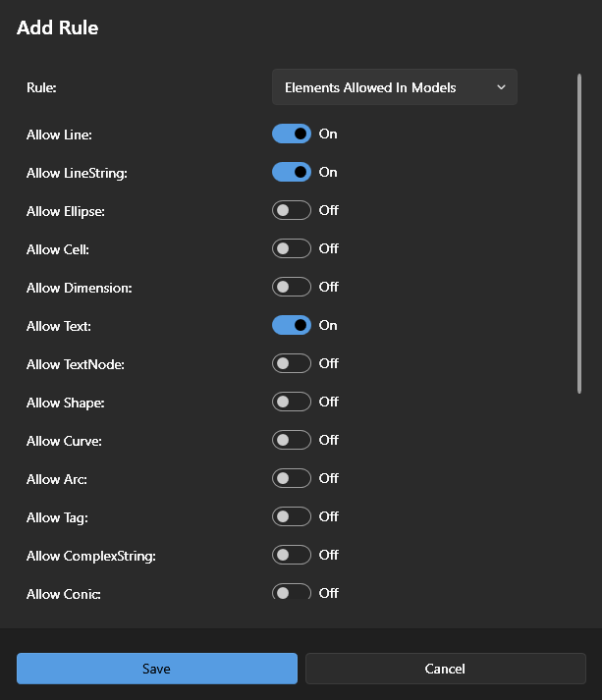Turn on Allow Conic switch
The height and width of the screenshot is (700, 602).
pyautogui.click(x=292, y=592)
